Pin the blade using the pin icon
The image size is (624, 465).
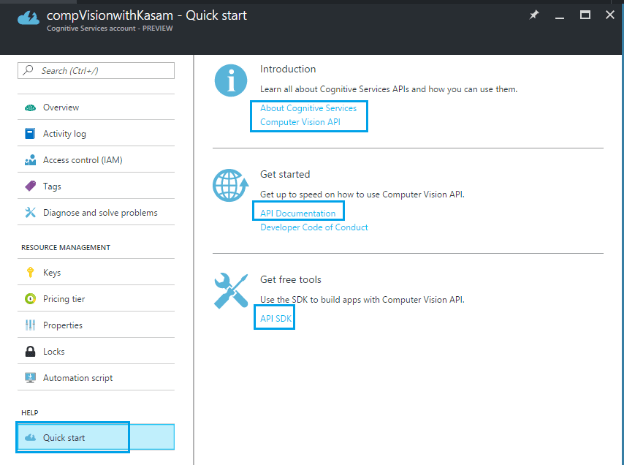[x=536, y=15]
